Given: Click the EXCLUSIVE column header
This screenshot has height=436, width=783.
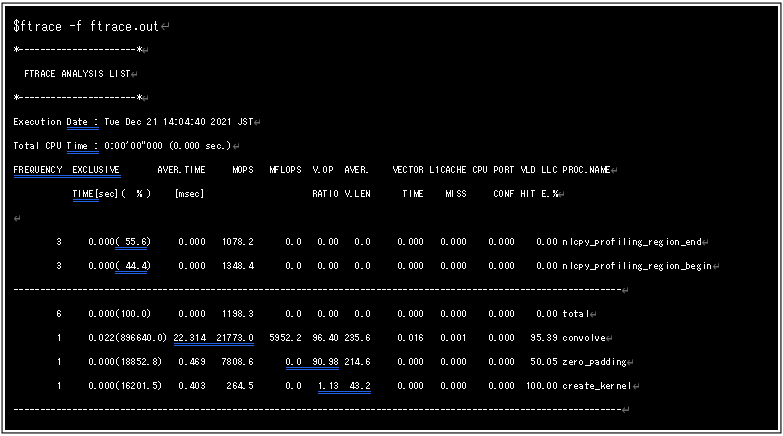Looking at the screenshot, I should coord(96,170).
